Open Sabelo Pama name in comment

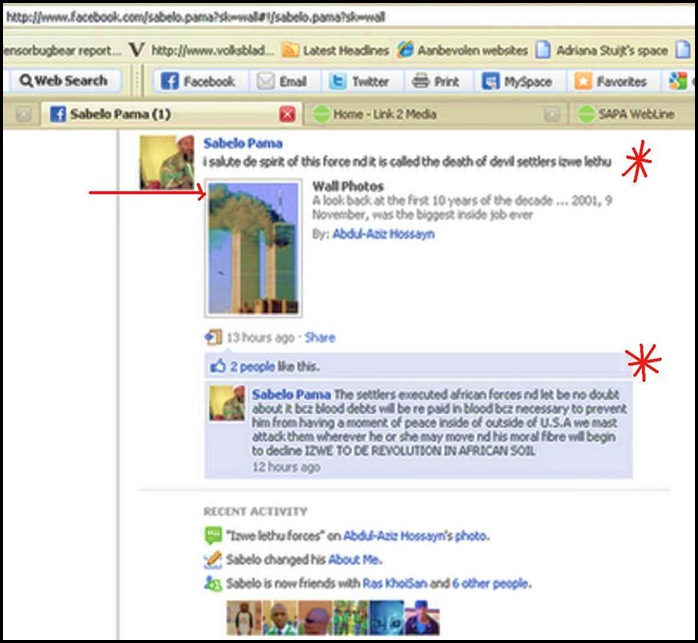pos(291,395)
